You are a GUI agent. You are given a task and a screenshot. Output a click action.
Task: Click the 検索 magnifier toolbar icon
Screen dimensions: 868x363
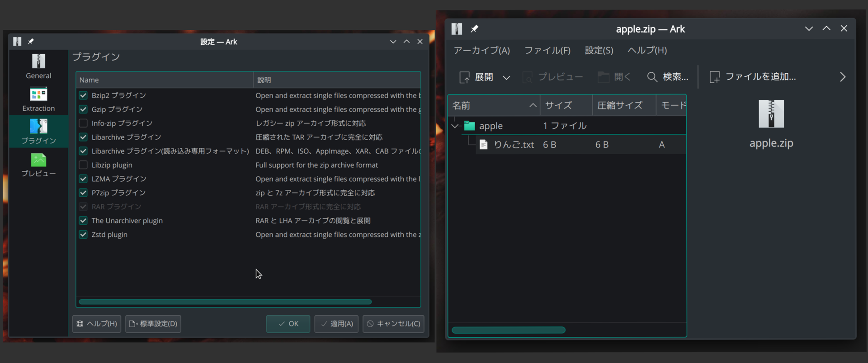tap(652, 77)
